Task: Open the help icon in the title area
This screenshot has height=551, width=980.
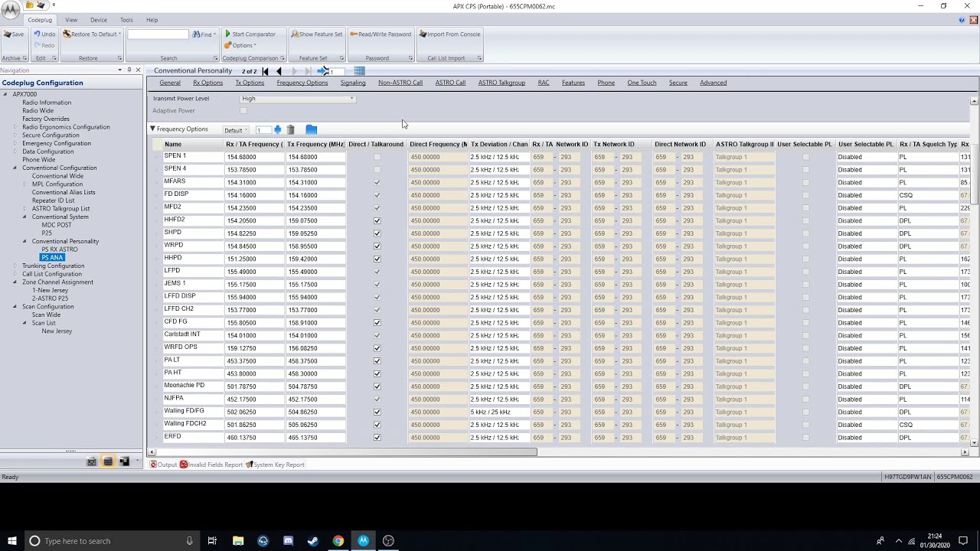Action: [962, 20]
